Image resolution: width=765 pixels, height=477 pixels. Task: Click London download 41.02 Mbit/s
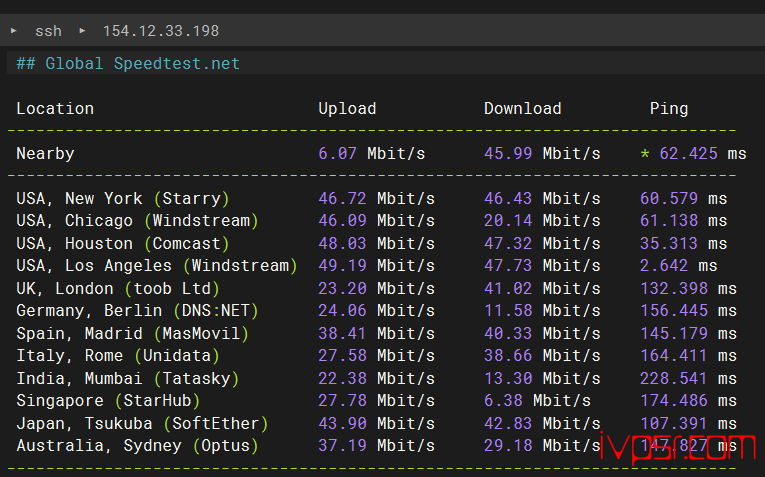[542, 288]
